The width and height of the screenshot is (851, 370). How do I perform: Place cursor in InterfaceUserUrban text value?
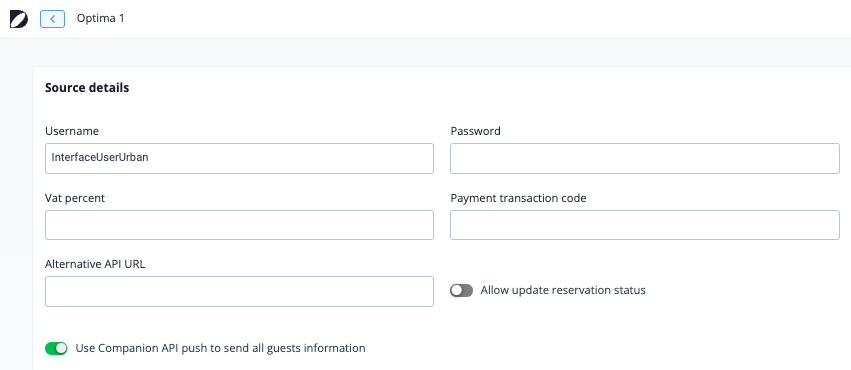coord(100,158)
